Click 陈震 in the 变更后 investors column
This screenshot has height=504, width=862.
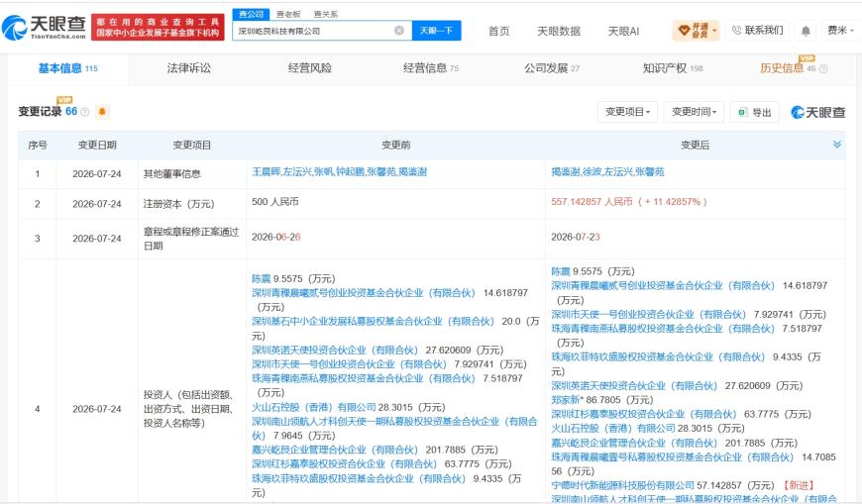point(561,271)
